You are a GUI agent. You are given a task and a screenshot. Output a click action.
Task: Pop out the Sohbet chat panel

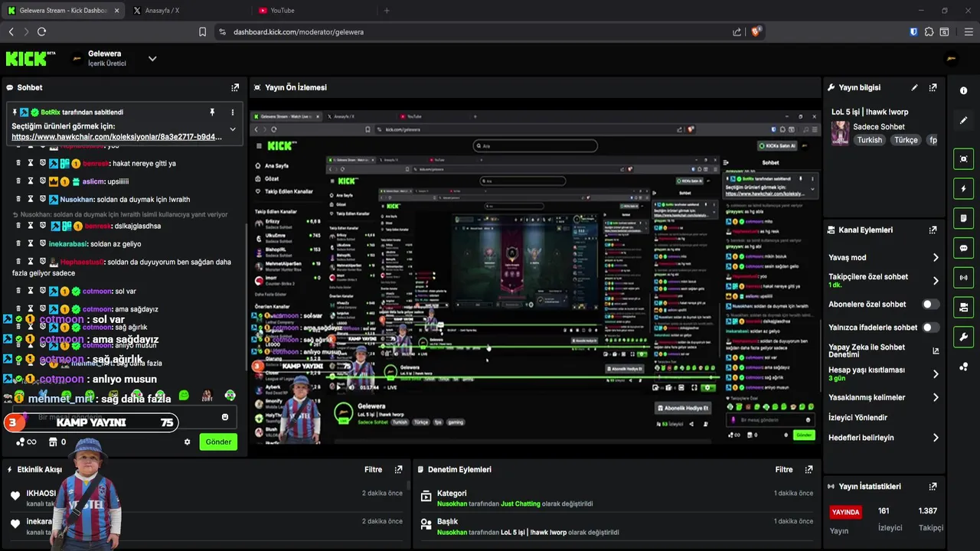click(x=235, y=88)
